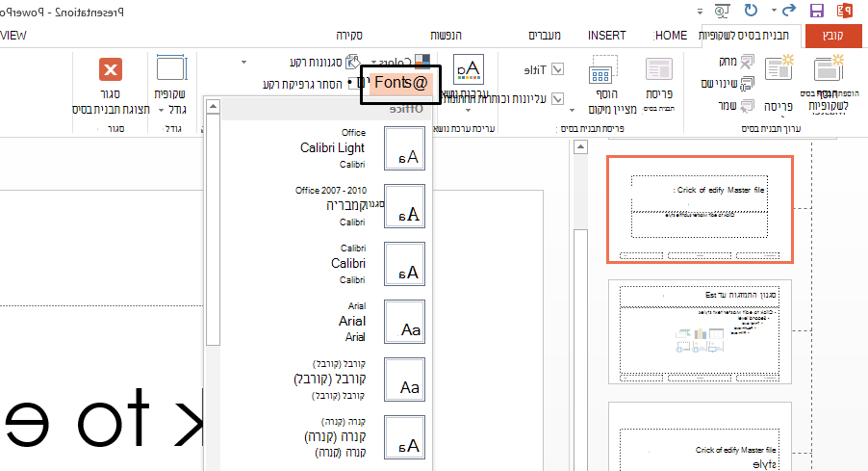Save the presentation via the floppy icon

click(x=817, y=11)
